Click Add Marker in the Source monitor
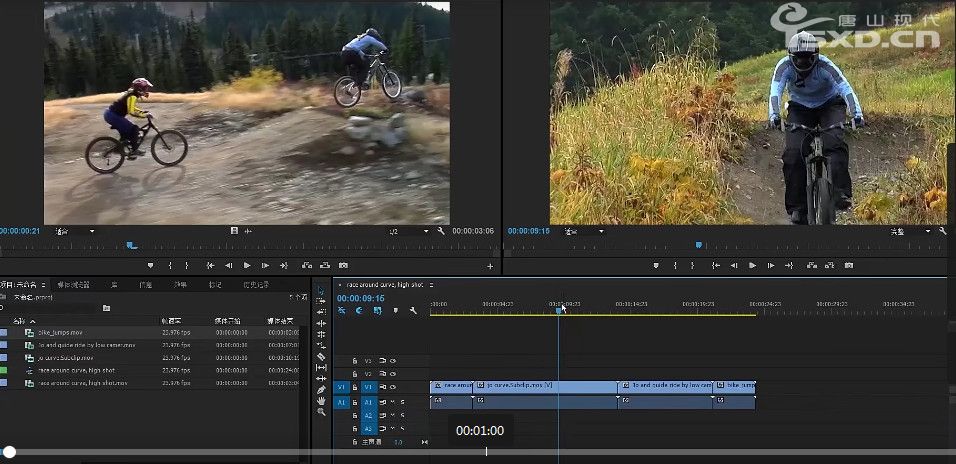 tap(151, 266)
